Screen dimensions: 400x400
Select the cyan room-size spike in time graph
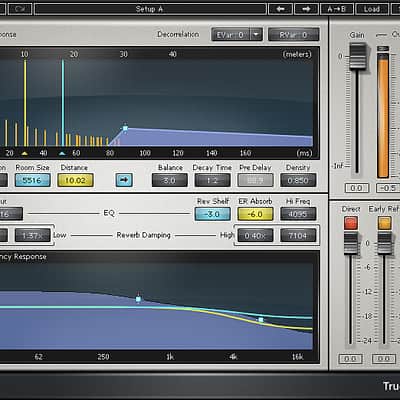(63, 102)
